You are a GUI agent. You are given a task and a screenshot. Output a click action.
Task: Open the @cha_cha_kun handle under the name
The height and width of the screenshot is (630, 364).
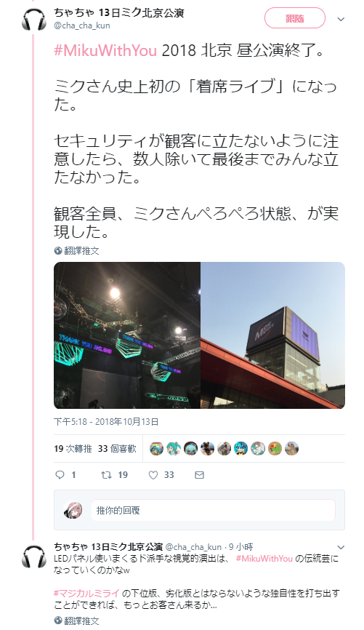(x=82, y=25)
